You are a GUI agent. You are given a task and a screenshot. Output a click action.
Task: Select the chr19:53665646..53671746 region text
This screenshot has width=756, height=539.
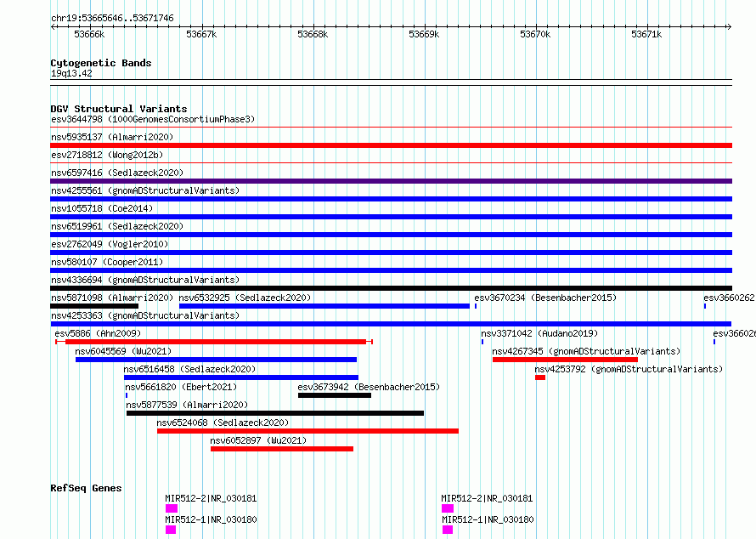(x=112, y=19)
